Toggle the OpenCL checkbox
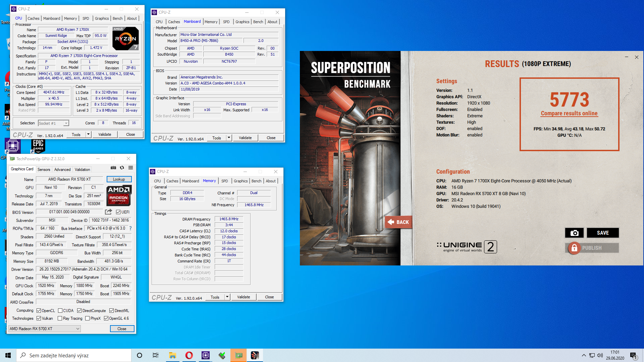Image resolution: width=644 pixels, height=362 pixels. 39,311
